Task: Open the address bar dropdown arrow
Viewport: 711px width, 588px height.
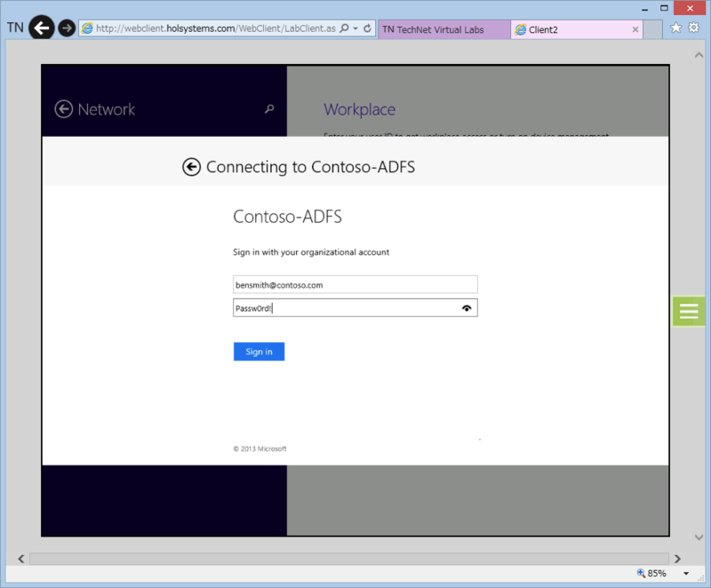Action: 355,28
